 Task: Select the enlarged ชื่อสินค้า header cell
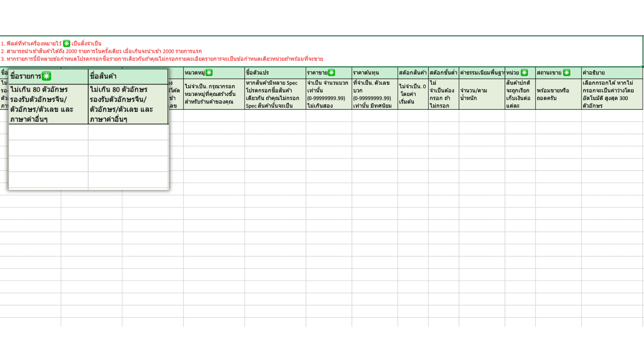[128, 76]
